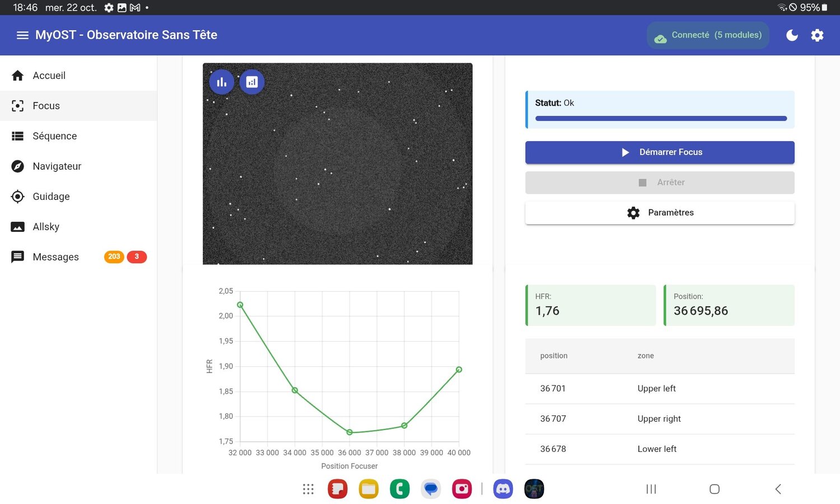Open the Guidage target icon
Viewport: 840px width, 504px height.
click(x=17, y=196)
